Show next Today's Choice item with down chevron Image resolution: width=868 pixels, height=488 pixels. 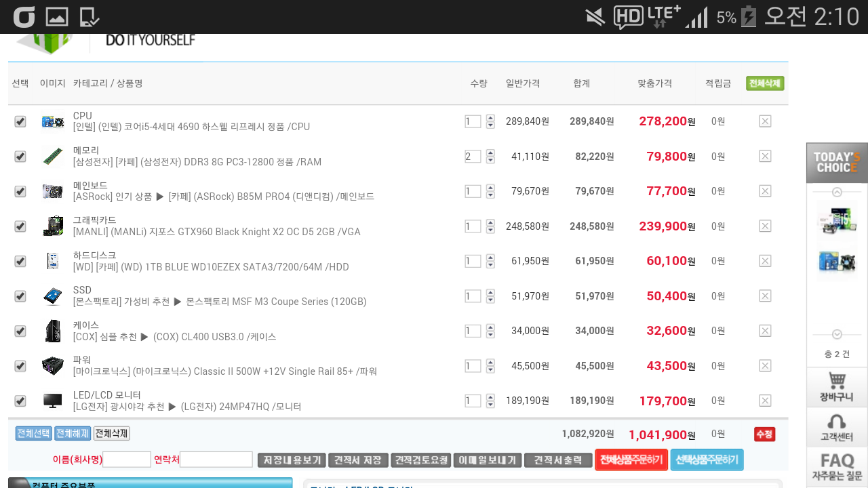(x=837, y=334)
